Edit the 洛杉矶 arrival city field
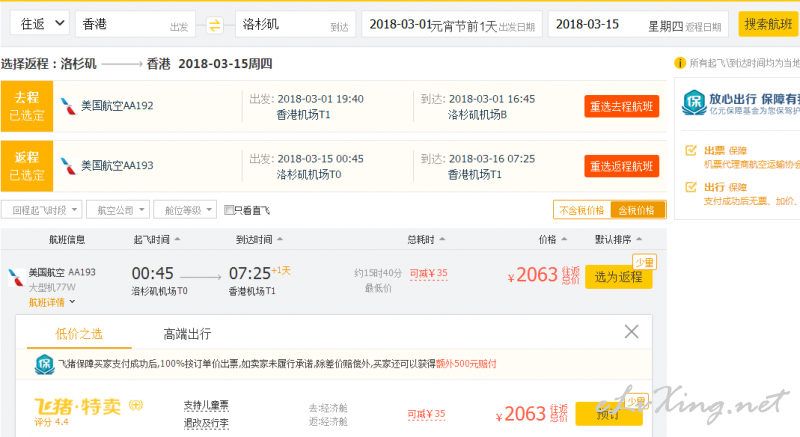The width and height of the screenshot is (800, 437). click(295, 24)
